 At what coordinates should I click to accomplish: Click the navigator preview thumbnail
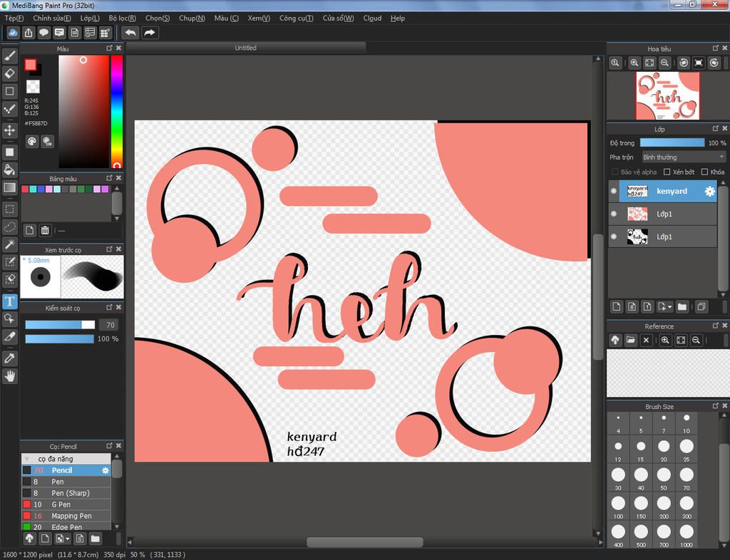pos(667,95)
